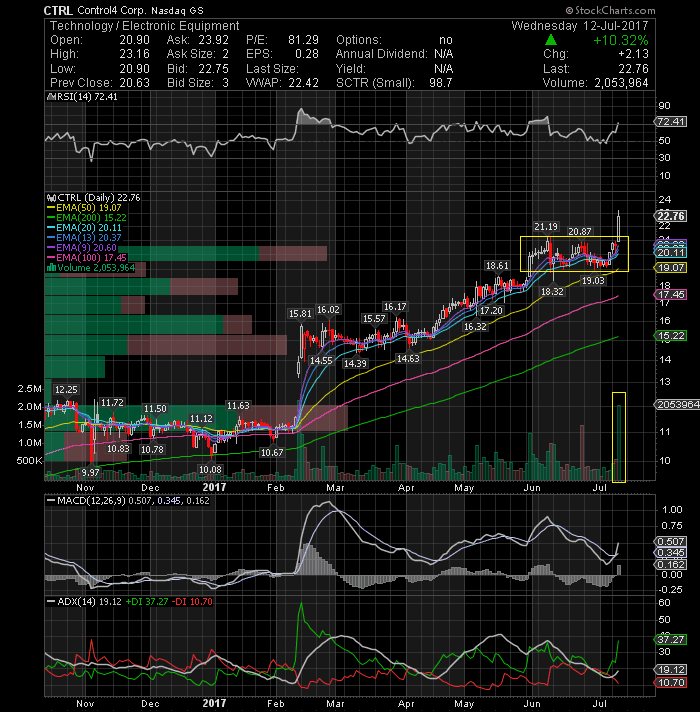Click the 15.81 February high label
The image size is (700, 712).
(300, 314)
